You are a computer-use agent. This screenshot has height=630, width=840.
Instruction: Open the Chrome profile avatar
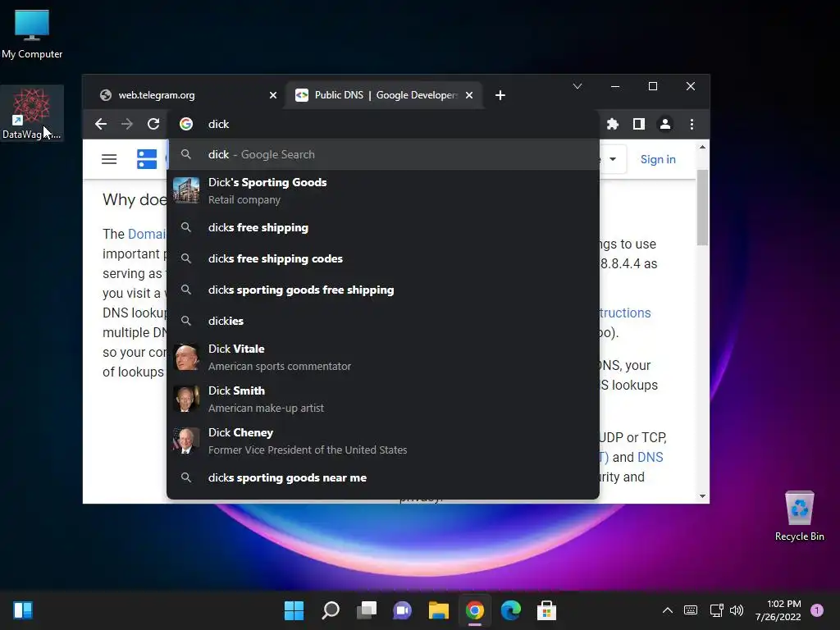665,125
